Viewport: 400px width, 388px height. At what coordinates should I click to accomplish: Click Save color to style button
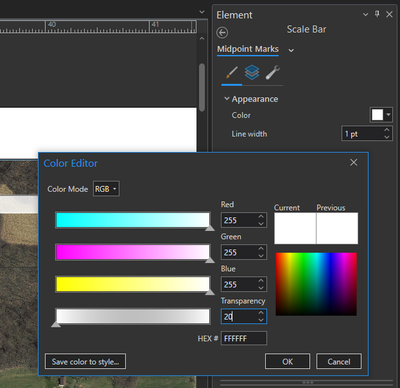point(85,361)
